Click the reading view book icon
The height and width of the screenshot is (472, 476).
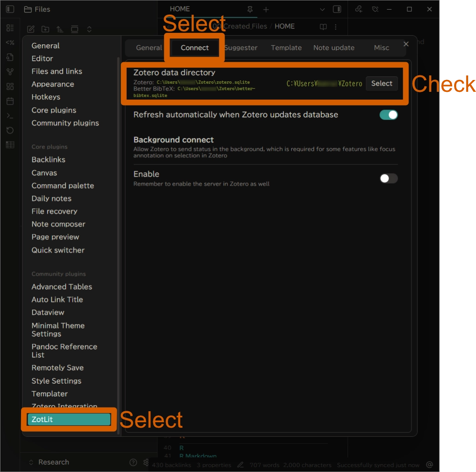click(x=323, y=27)
